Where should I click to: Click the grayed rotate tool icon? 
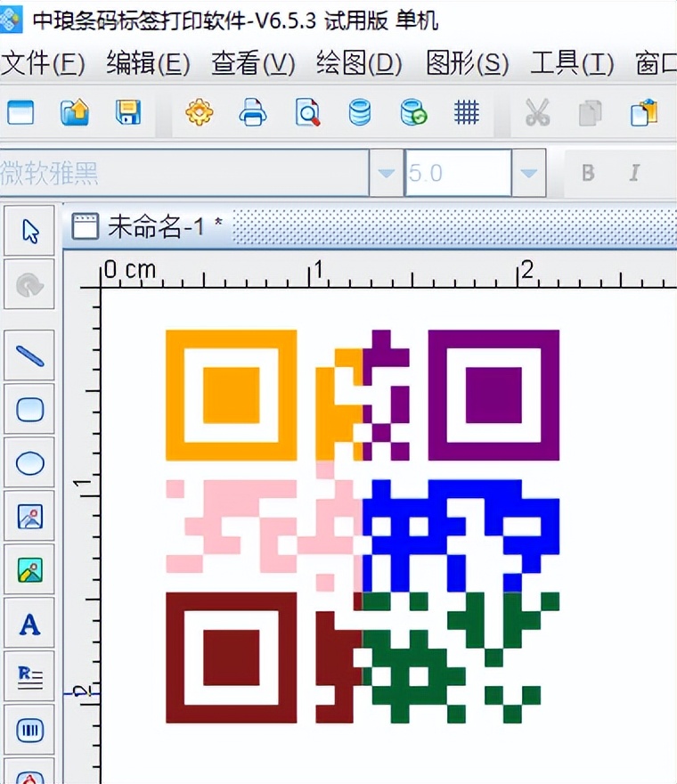coord(29,284)
